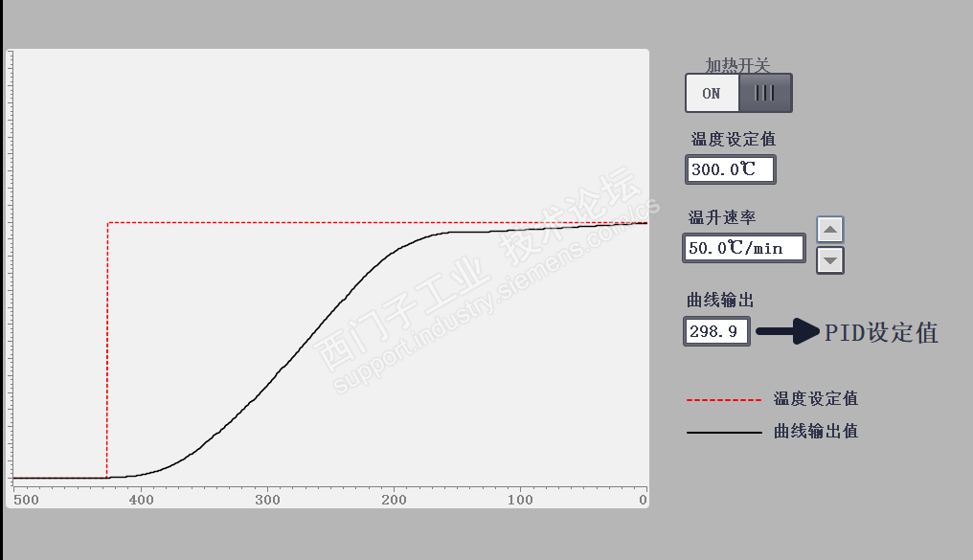Screen dimensions: 973x560
Task: Toggle the 加热开关 heating switch
Action: click(x=738, y=93)
